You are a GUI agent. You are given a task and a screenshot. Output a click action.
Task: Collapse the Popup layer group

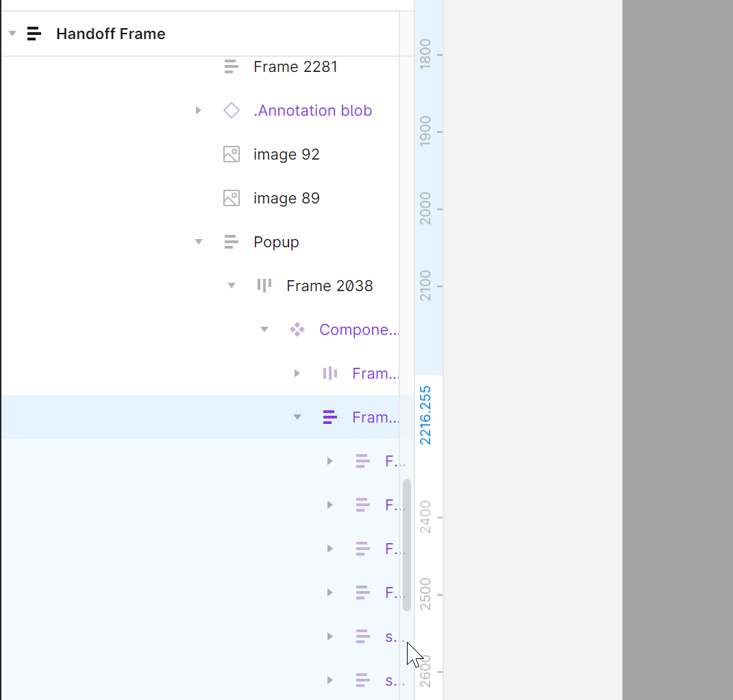click(x=199, y=242)
